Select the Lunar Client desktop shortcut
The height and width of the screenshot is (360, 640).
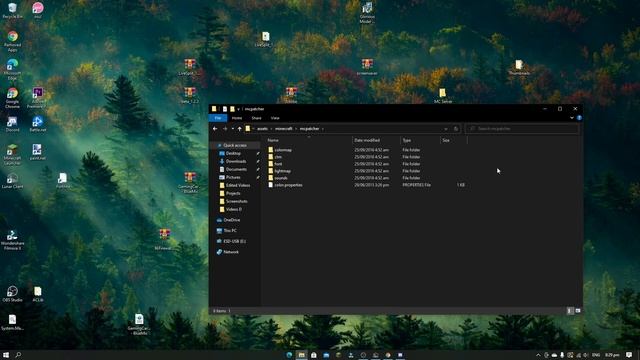(12, 181)
